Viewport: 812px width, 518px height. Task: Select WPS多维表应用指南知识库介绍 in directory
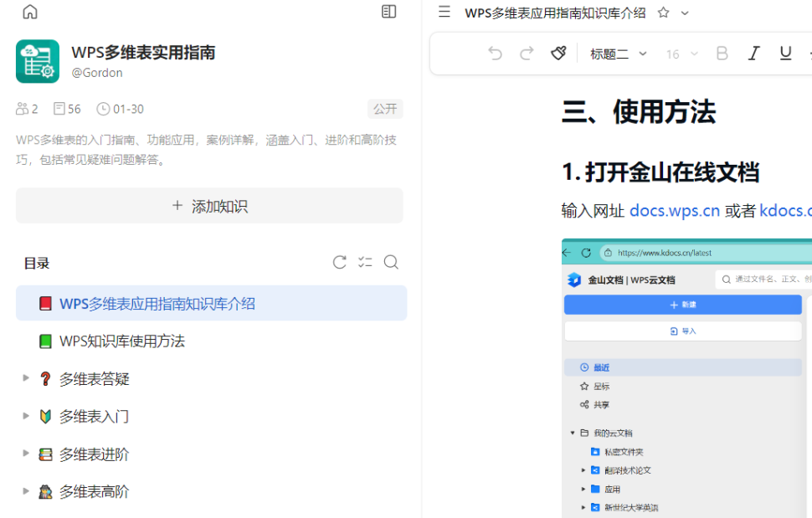click(211, 303)
